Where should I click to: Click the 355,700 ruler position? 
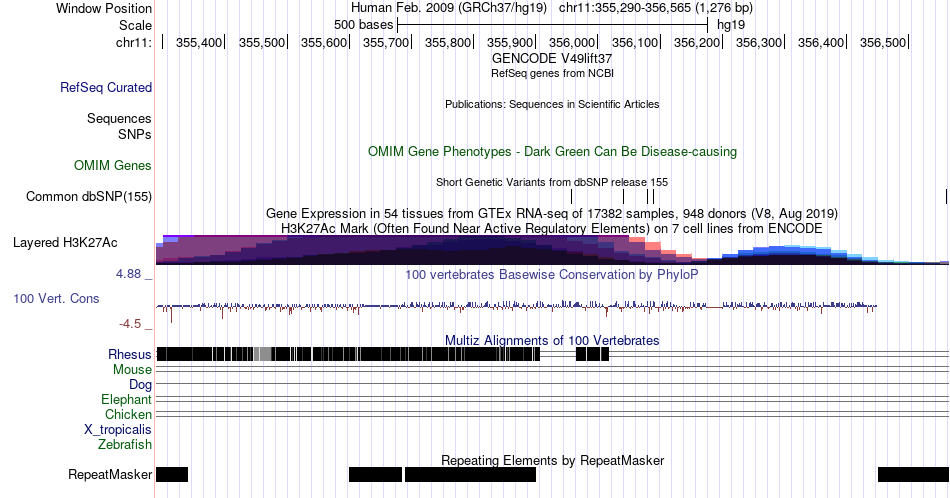(385, 42)
